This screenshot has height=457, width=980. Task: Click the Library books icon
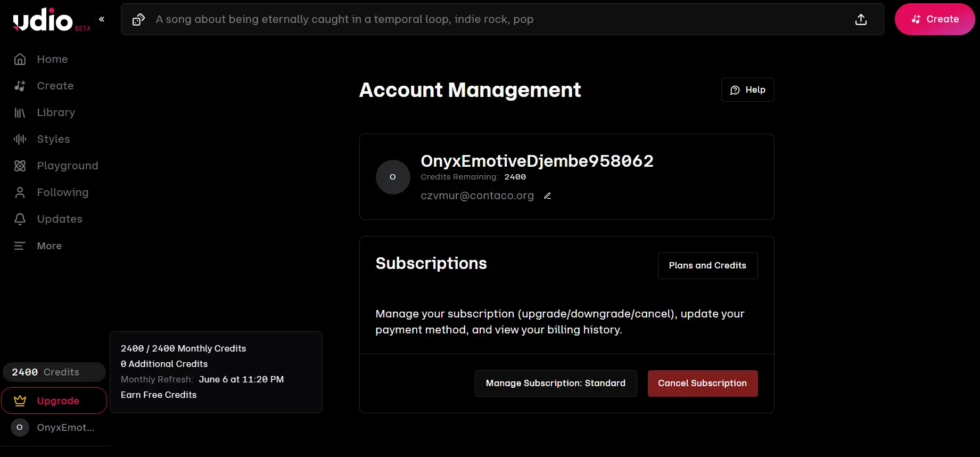20,112
